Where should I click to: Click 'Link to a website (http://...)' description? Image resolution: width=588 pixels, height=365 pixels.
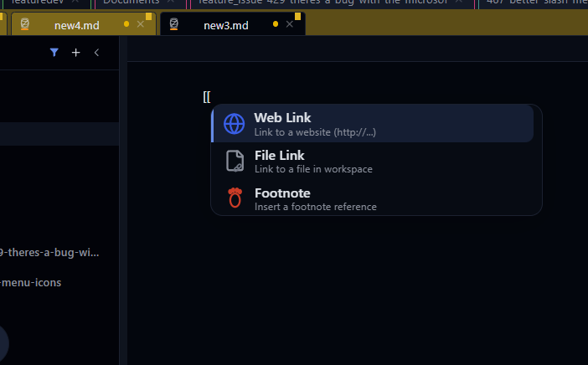point(315,132)
